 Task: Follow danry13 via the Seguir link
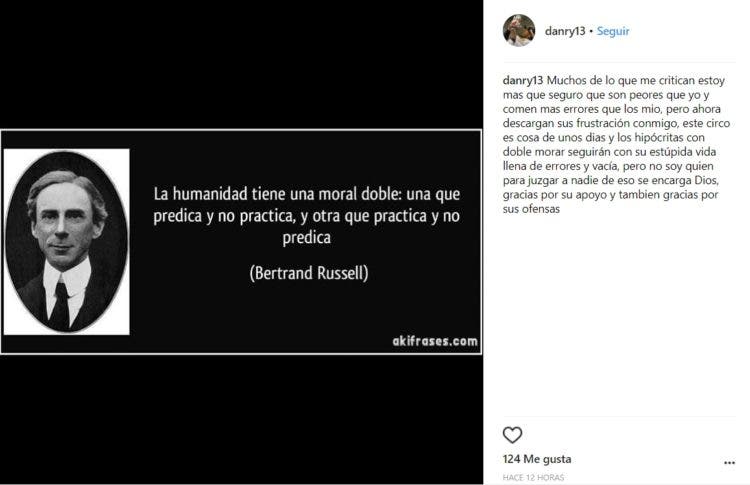coord(613,31)
